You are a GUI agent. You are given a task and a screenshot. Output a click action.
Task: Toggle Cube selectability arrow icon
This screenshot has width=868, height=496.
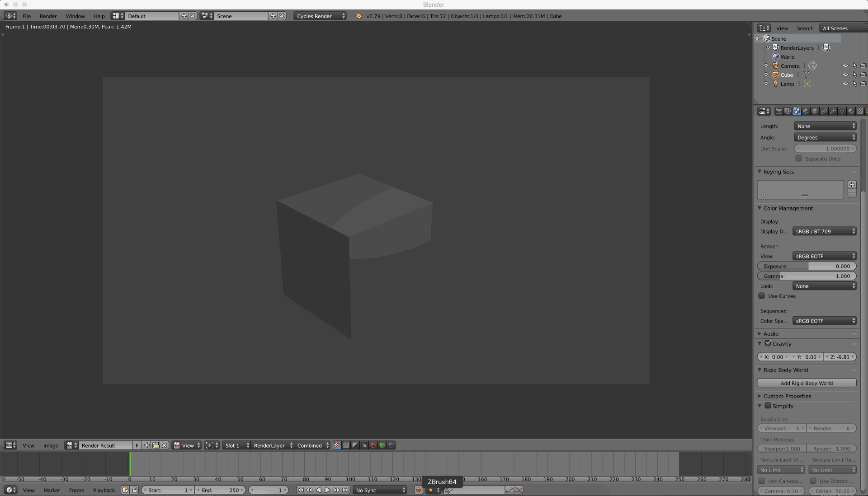pyautogui.click(x=854, y=75)
